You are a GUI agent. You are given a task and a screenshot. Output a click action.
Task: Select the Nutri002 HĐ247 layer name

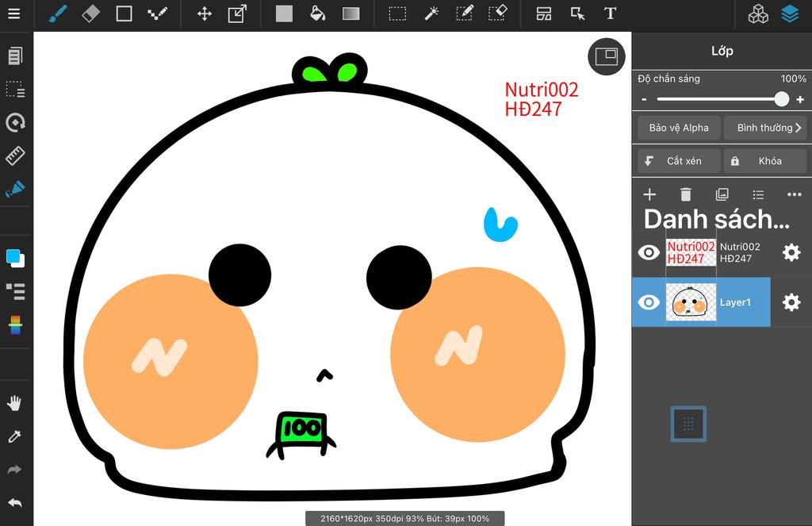coord(740,252)
